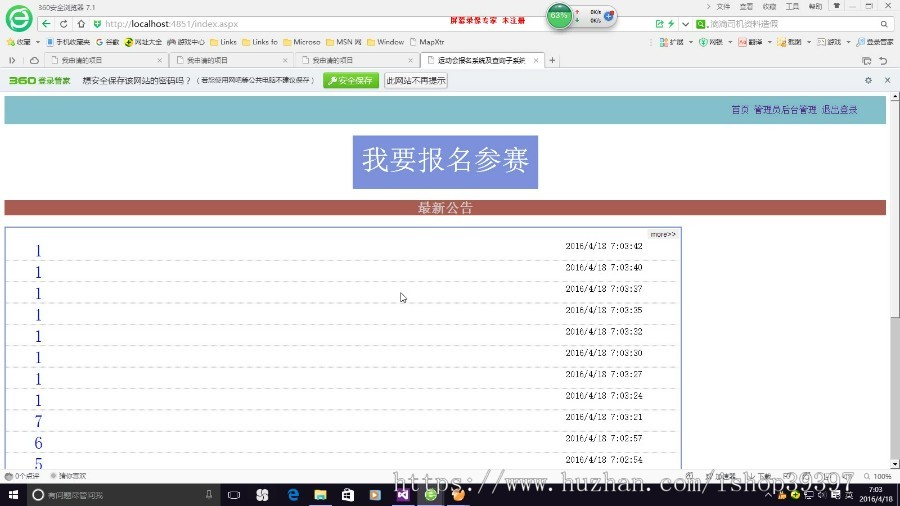Open the mobile favorites bookmark
900x506 pixels.
click(68, 42)
